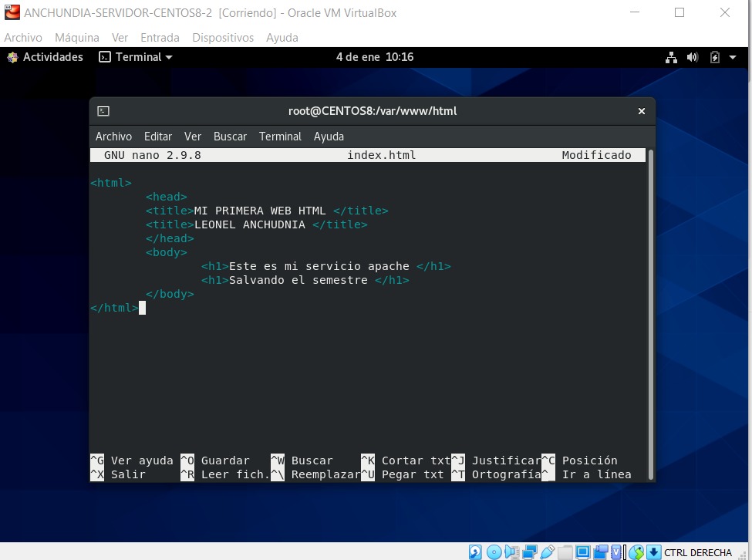Open the Actividades overview

click(46, 57)
